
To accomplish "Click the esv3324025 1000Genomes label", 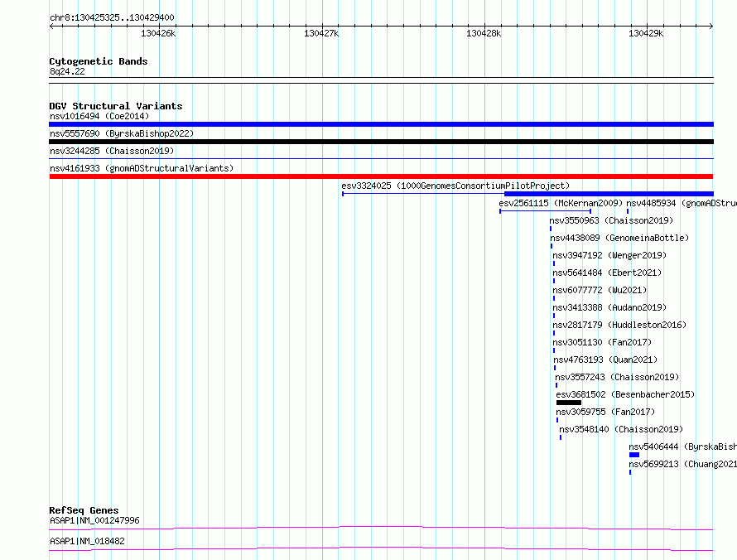I will pos(455,186).
